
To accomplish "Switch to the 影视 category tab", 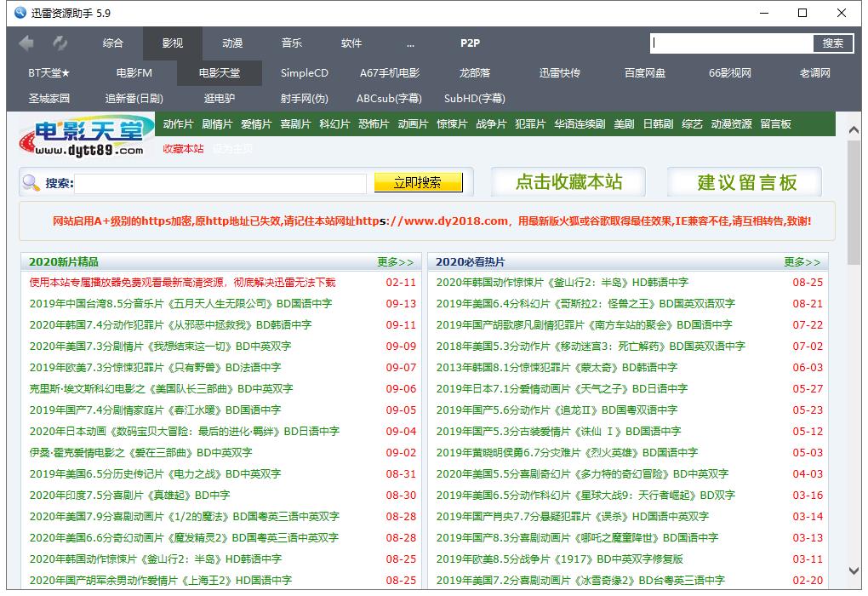I will point(172,43).
